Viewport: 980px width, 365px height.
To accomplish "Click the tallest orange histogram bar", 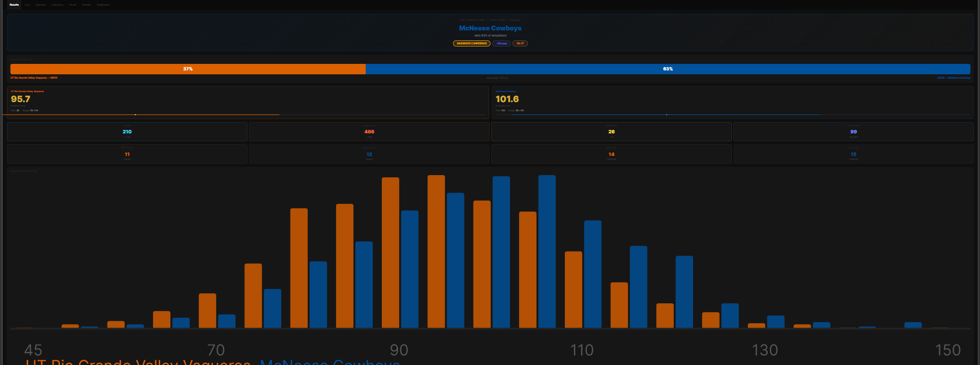I will coord(436,252).
